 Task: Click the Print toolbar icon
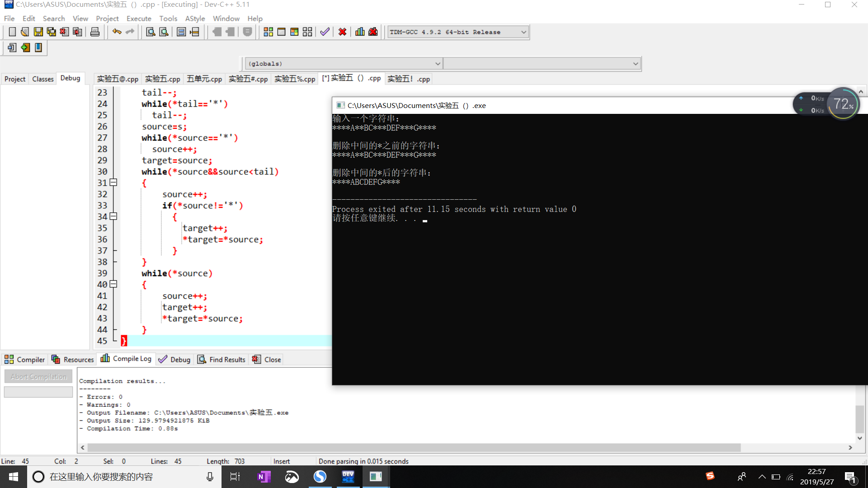pos(95,32)
